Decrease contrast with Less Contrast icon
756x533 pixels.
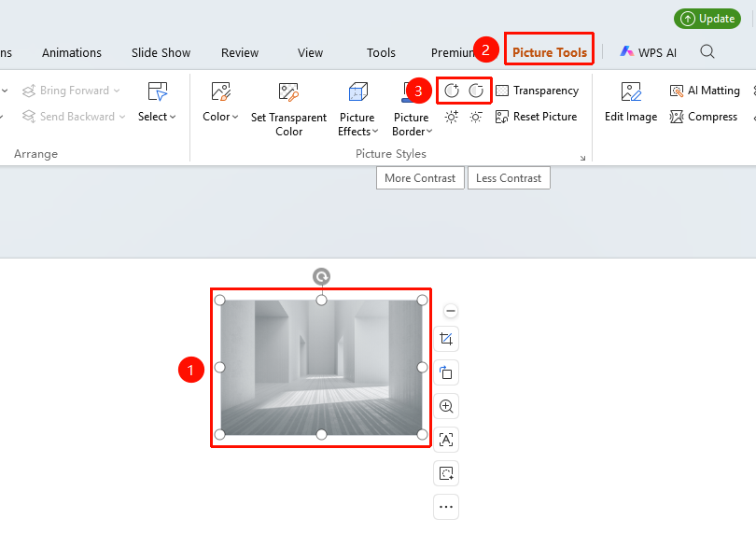coord(476,91)
